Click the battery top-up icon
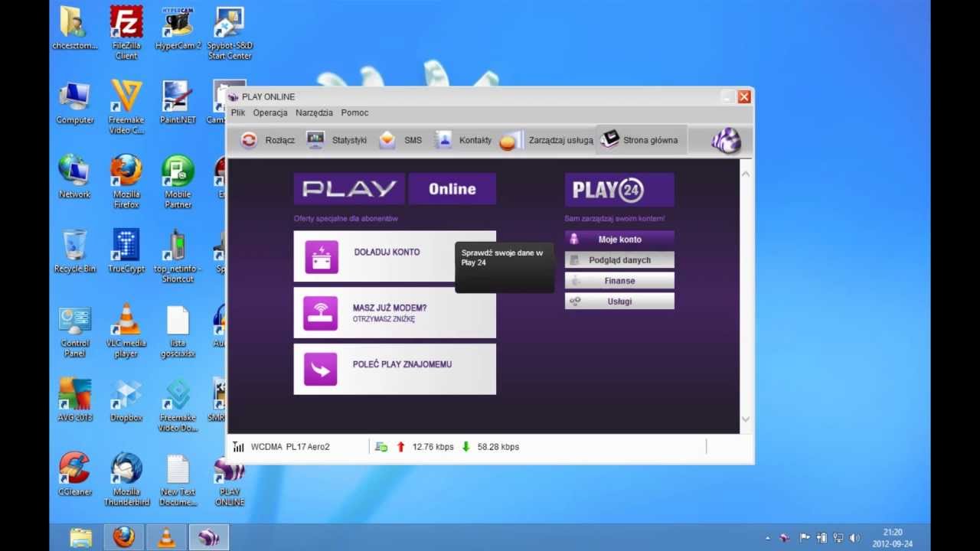The height and width of the screenshot is (551, 980). (x=321, y=256)
